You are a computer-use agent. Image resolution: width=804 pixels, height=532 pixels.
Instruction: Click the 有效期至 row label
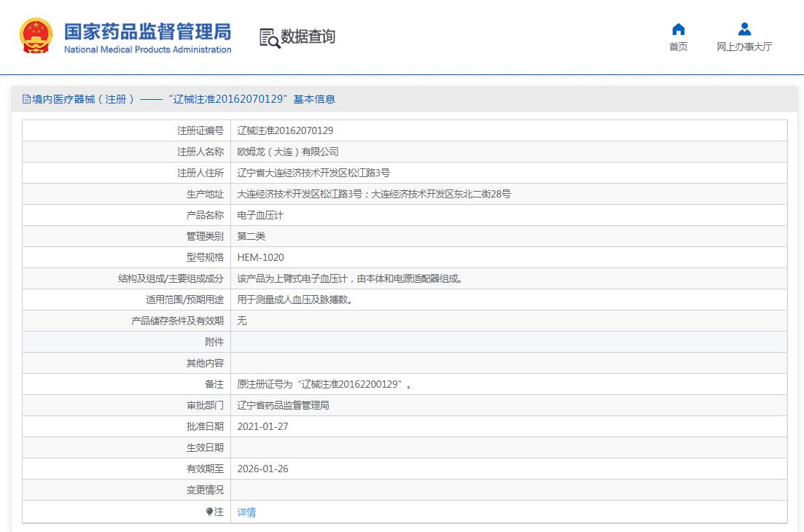coord(205,469)
